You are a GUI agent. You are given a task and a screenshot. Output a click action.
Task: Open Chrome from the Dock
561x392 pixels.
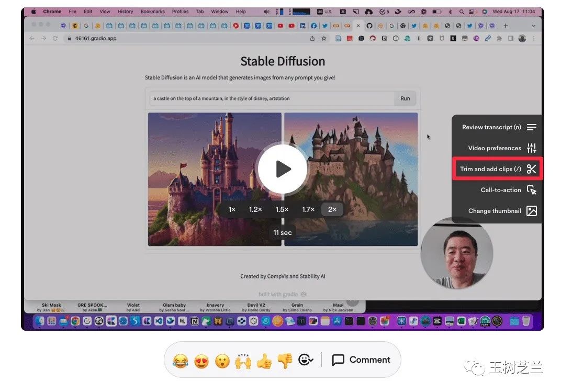click(75, 321)
